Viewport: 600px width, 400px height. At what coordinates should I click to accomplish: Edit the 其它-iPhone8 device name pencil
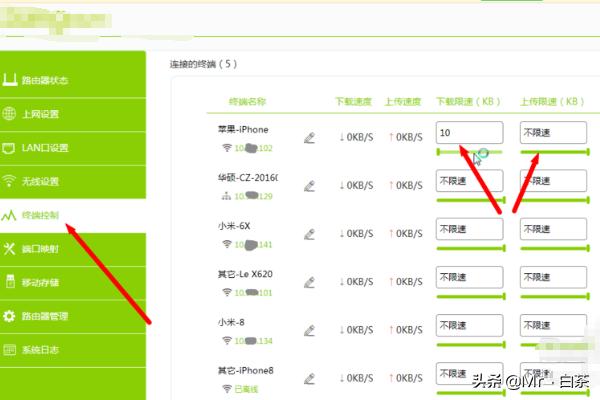tap(309, 379)
